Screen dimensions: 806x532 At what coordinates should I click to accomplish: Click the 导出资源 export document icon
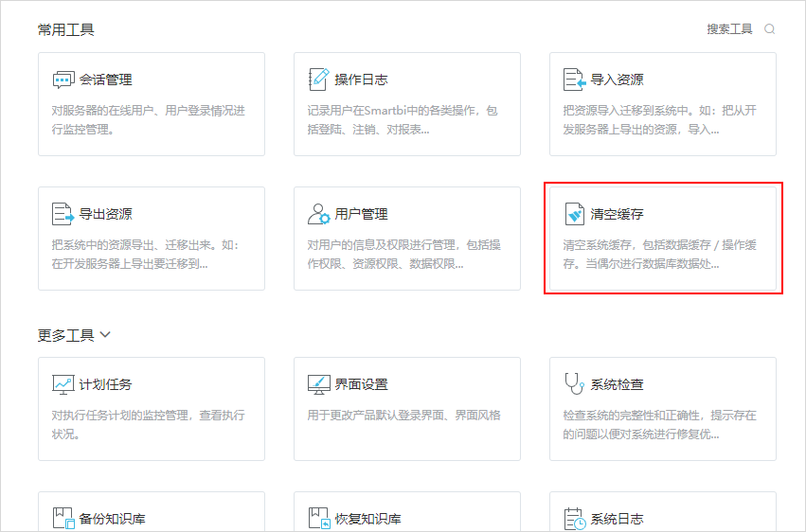click(x=63, y=214)
